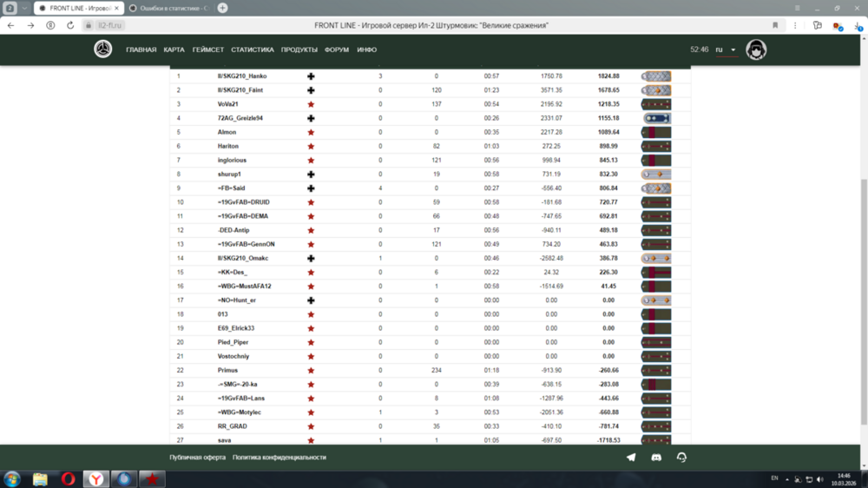The width and height of the screenshot is (868, 488).
Task: Open the КАРТА menu item
Action: pyautogui.click(x=174, y=50)
